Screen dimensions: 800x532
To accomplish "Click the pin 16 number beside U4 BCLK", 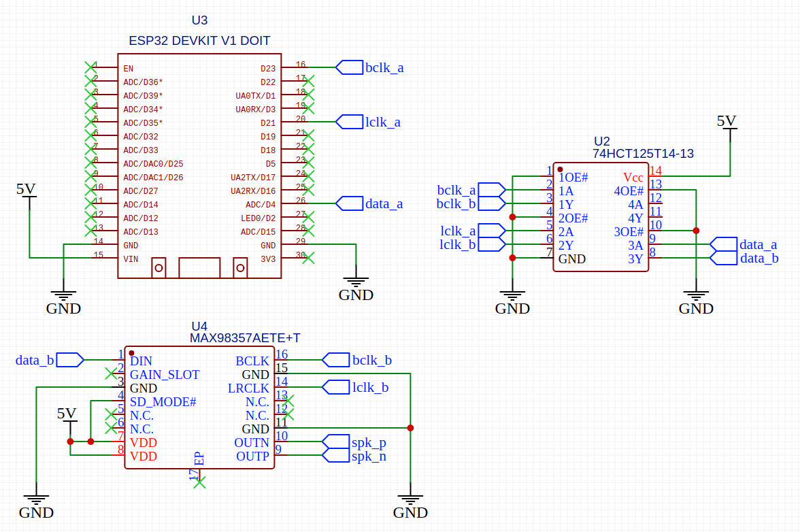I will coord(282,354).
